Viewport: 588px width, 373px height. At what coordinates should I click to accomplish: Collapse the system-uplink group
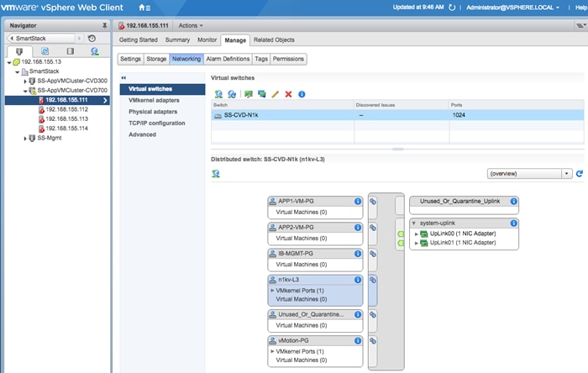pos(413,223)
